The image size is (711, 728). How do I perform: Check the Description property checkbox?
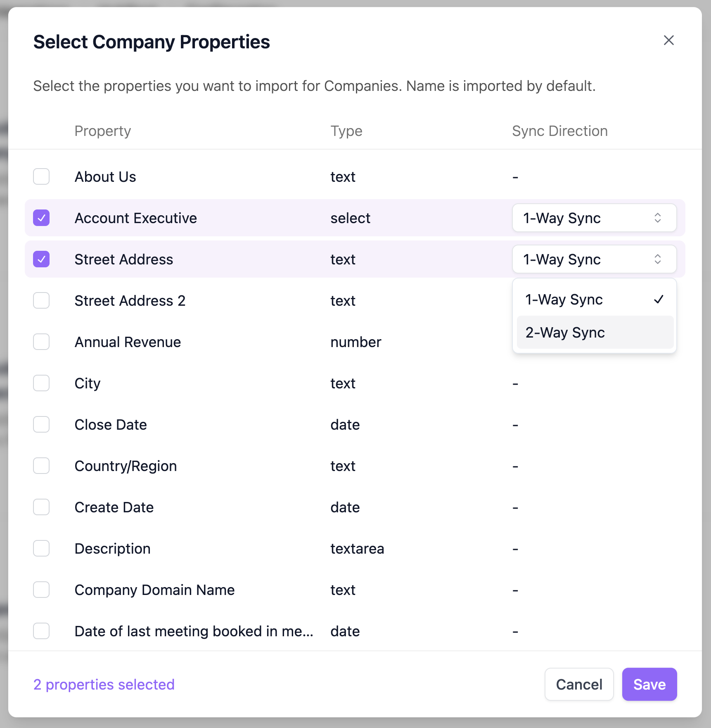click(41, 549)
